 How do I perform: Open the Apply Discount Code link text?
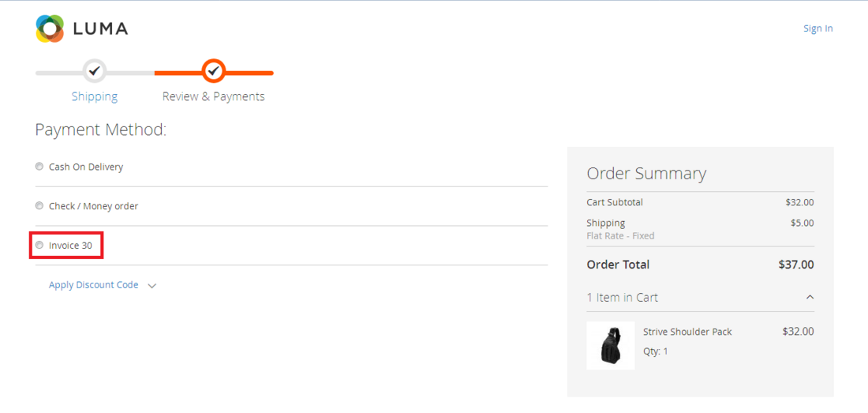[93, 285]
